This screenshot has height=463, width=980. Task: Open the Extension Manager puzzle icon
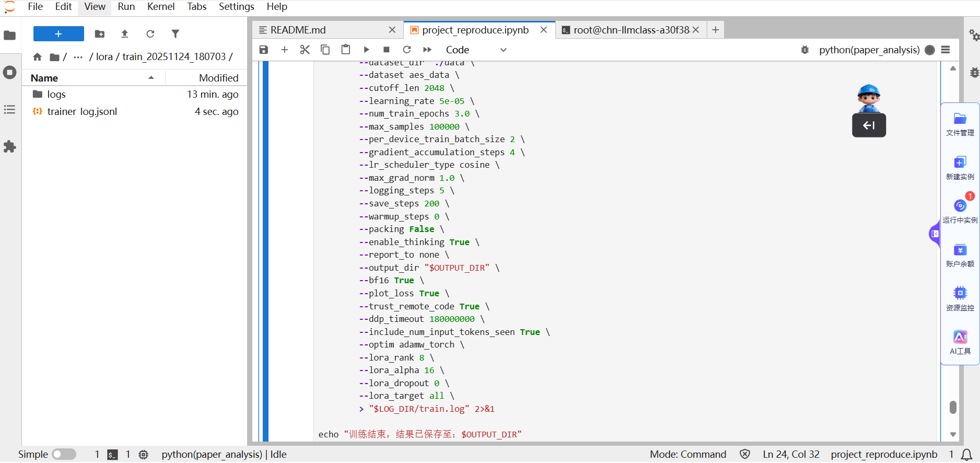[10, 147]
